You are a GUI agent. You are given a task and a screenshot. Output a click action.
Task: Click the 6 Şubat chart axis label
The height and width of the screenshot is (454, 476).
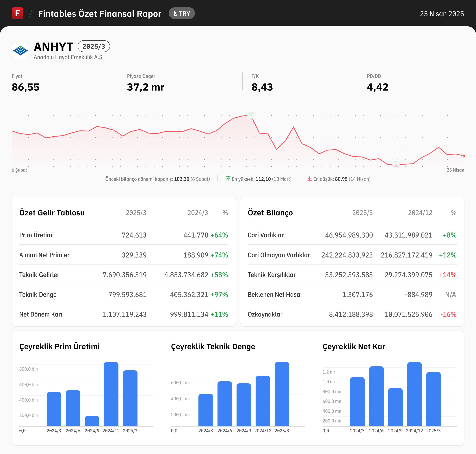pyautogui.click(x=19, y=170)
